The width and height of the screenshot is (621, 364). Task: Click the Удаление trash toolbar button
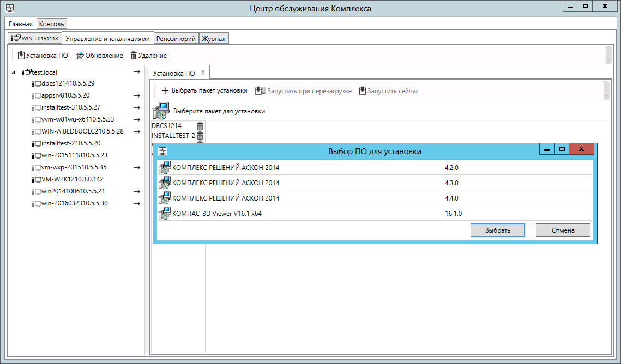click(x=148, y=56)
